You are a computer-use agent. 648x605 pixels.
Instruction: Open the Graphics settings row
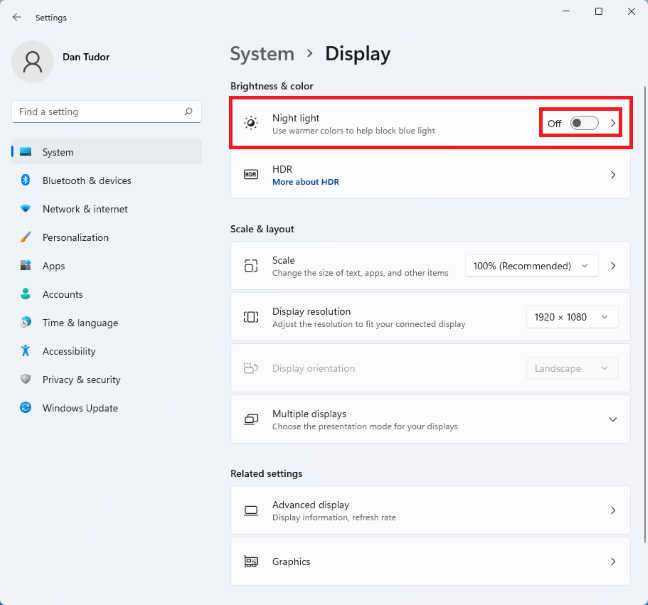pyautogui.click(x=430, y=562)
